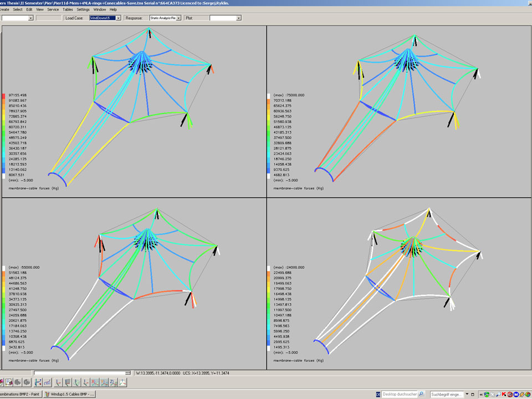Click the Desktop search magnifier icon
This screenshot has height=399, width=532.
coord(422,394)
